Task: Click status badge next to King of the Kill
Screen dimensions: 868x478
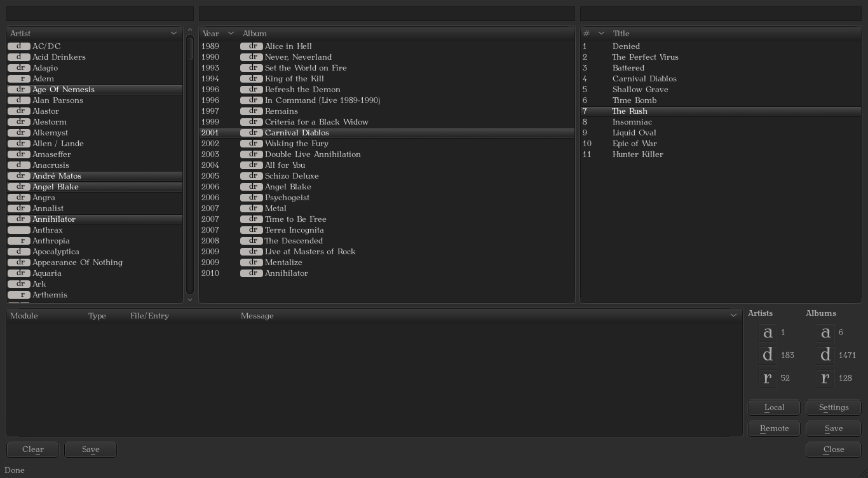Action: [x=252, y=79]
